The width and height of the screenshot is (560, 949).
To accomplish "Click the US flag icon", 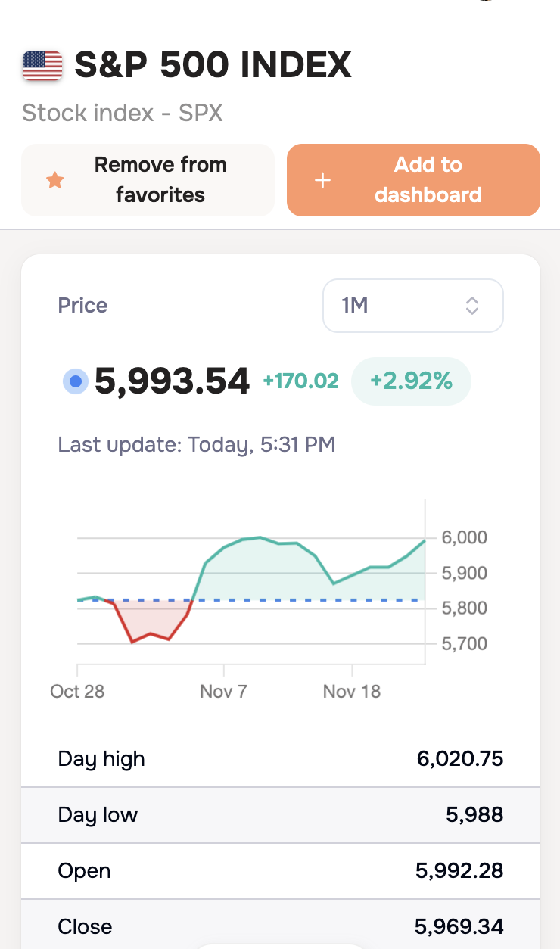I will 42,66.
